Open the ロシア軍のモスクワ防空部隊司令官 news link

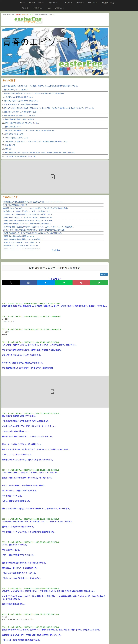28,214
